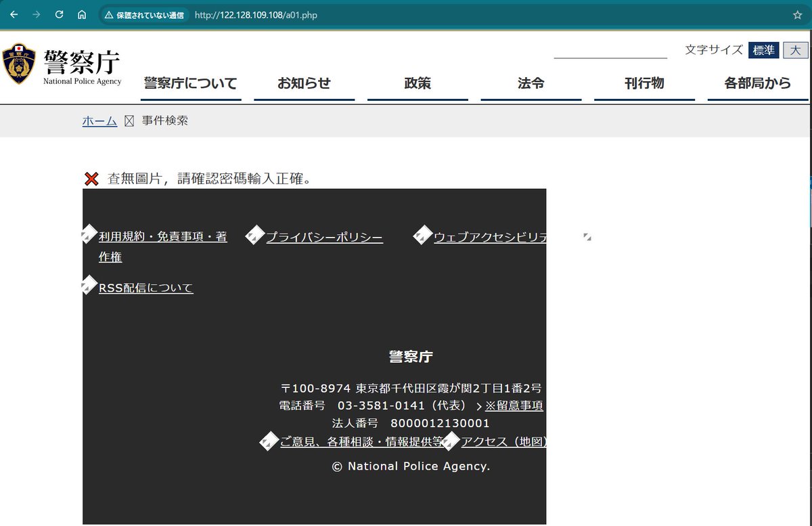Image resolution: width=812 pixels, height=526 pixels.
Task: Open ご意見、各種相談・情報提供等 link
Action: pos(362,442)
